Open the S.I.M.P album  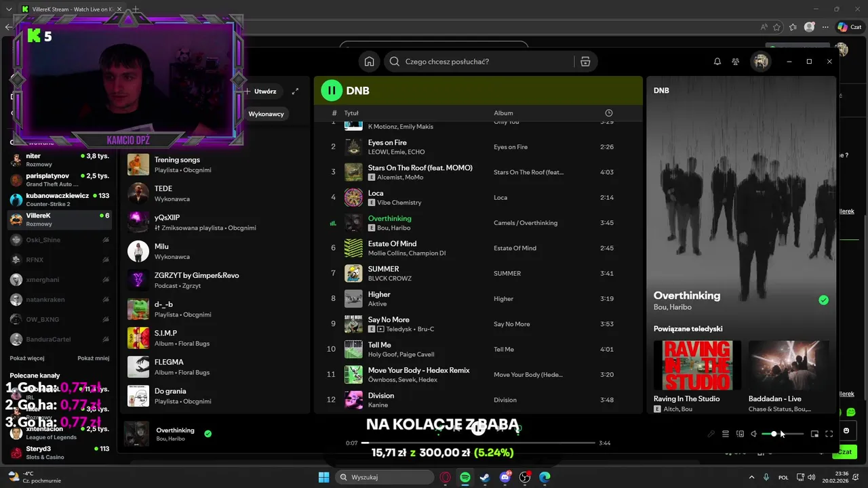click(216, 338)
